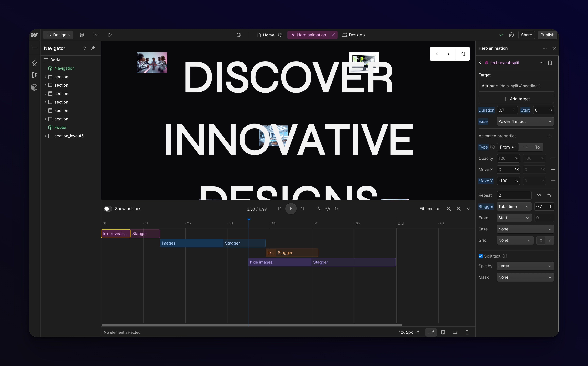588x366 pixels.
Task: Open the stagger From Start dropdown
Action: pos(514,218)
